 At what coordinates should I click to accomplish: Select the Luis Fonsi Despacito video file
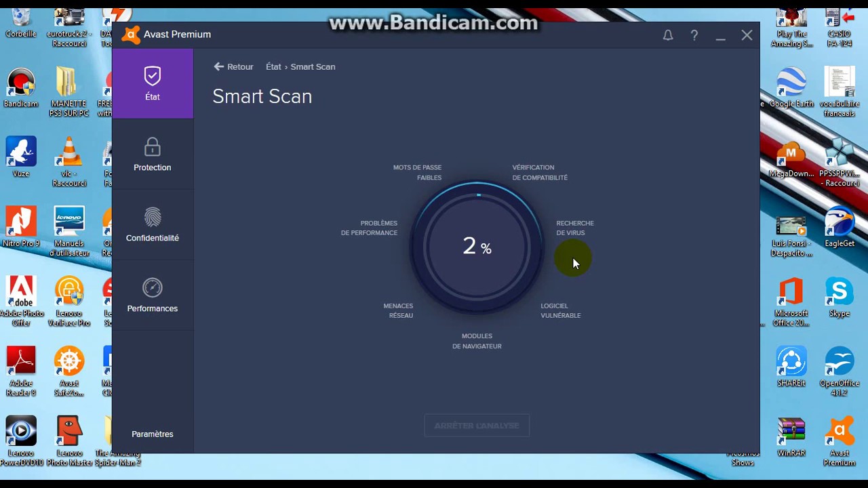[x=791, y=235]
